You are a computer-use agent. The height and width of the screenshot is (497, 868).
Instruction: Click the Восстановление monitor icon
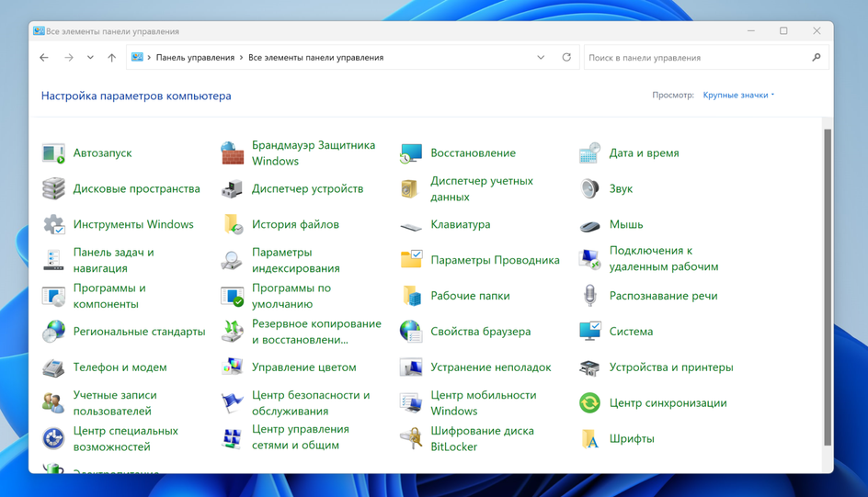tap(411, 153)
